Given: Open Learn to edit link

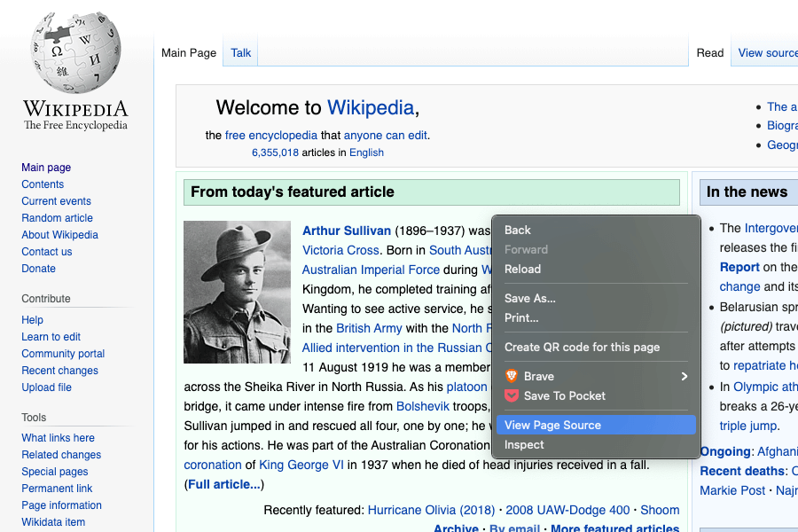Looking at the screenshot, I should pos(51,337).
